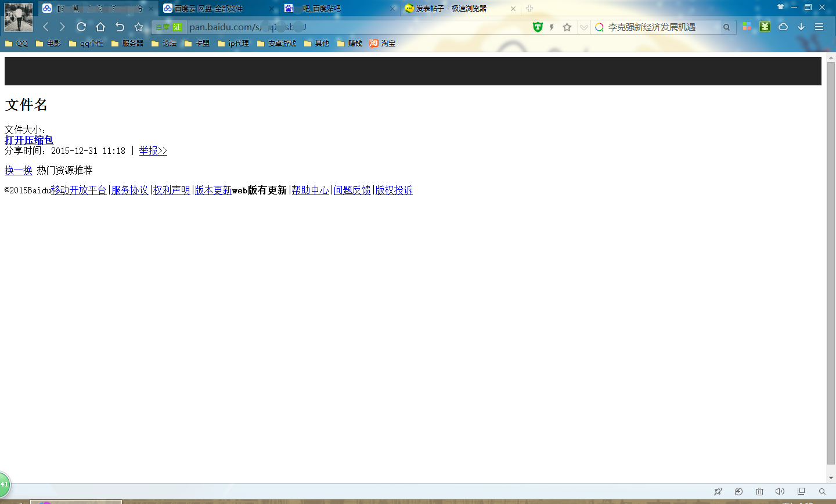The image size is (836, 504).
Task: Open the split-screen reading icon in status bar
Action: click(801, 492)
